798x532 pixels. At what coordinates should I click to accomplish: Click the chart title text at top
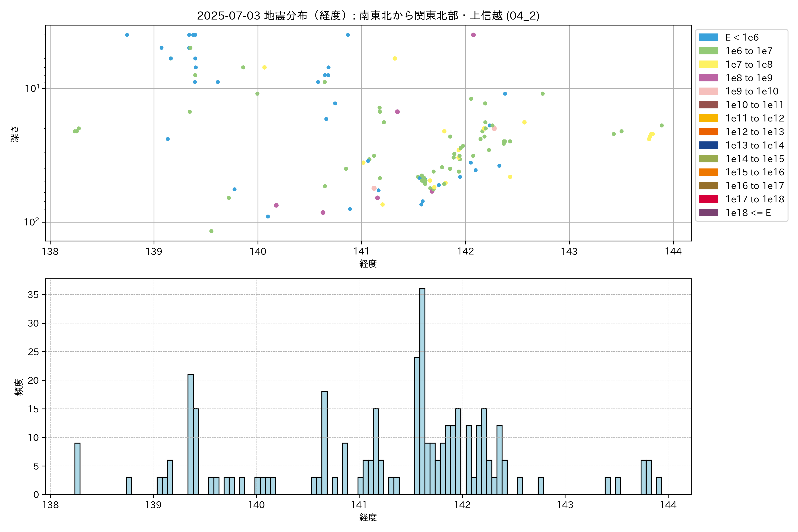368,16
